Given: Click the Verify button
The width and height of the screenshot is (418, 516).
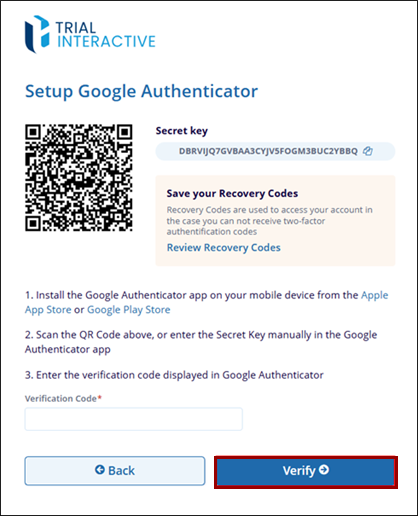Looking at the screenshot, I should click(x=306, y=472).
